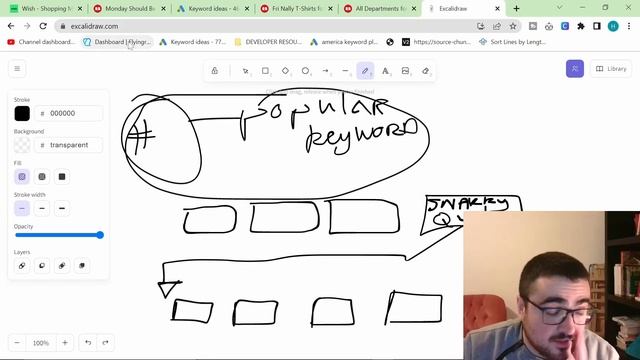The width and height of the screenshot is (640, 360).
Task: Click the transparent background swatch
Action: pos(22,145)
